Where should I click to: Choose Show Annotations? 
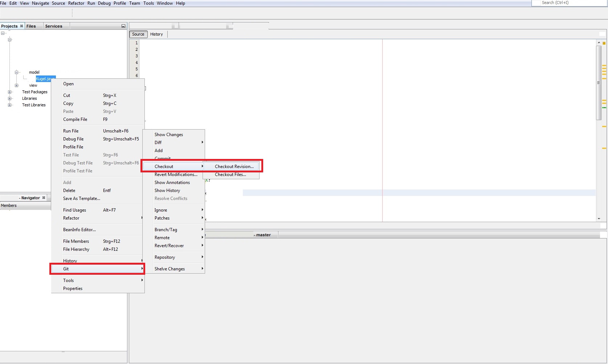(174, 183)
